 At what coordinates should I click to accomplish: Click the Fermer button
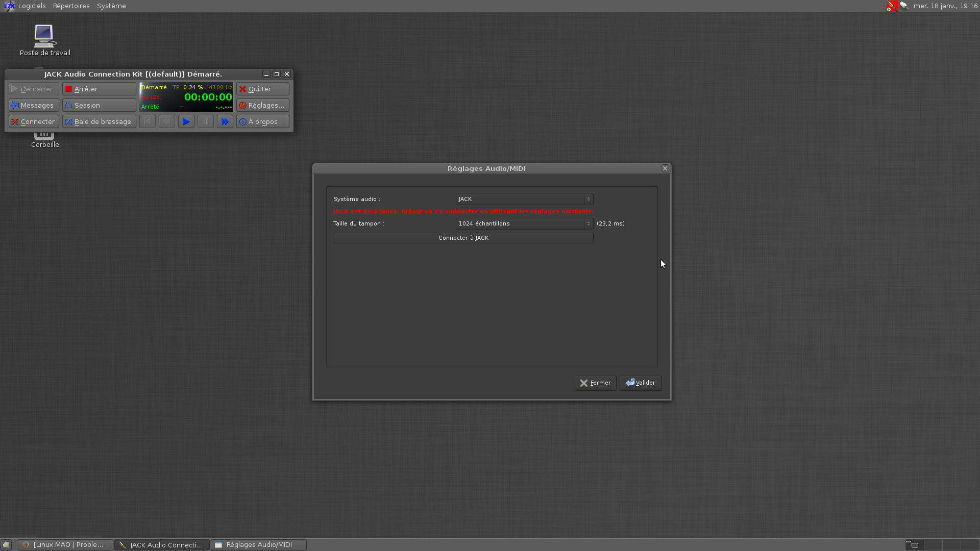(x=595, y=383)
